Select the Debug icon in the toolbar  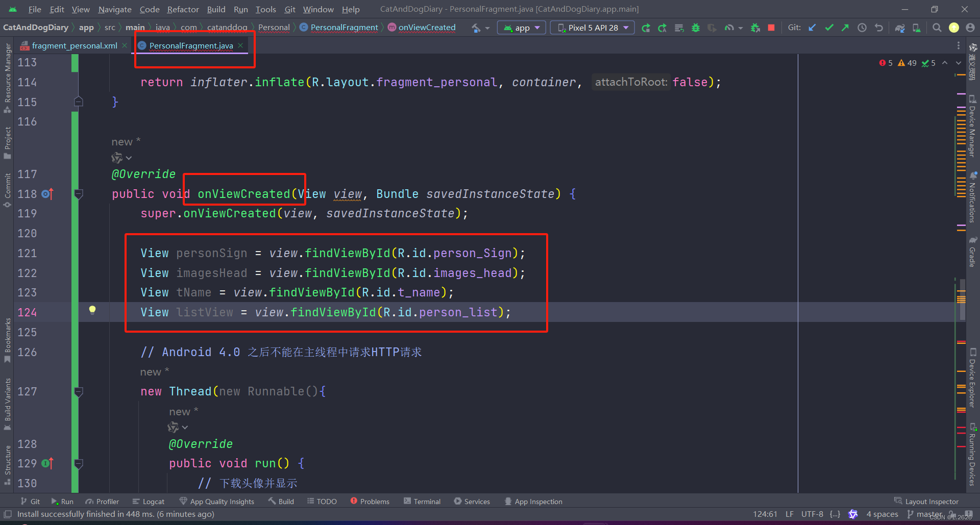pos(696,28)
